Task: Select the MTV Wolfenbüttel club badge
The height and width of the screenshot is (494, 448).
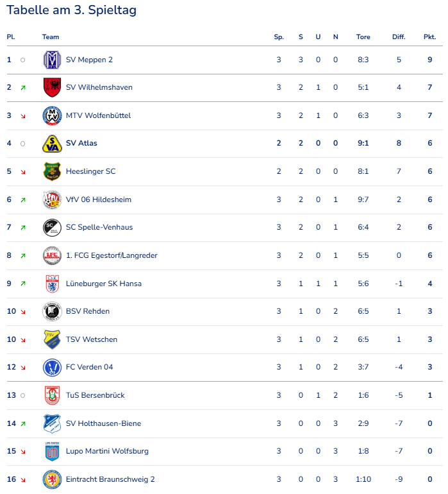Action: [x=52, y=115]
